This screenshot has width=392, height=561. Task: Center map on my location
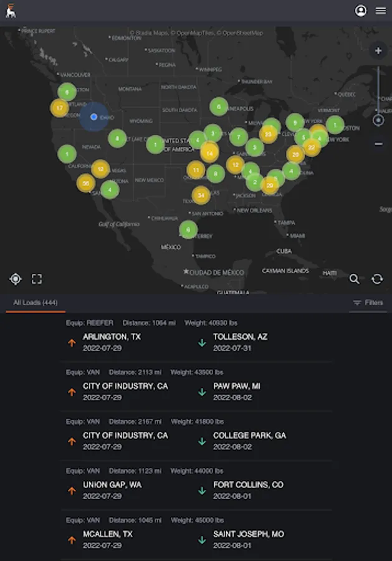[x=16, y=279]
